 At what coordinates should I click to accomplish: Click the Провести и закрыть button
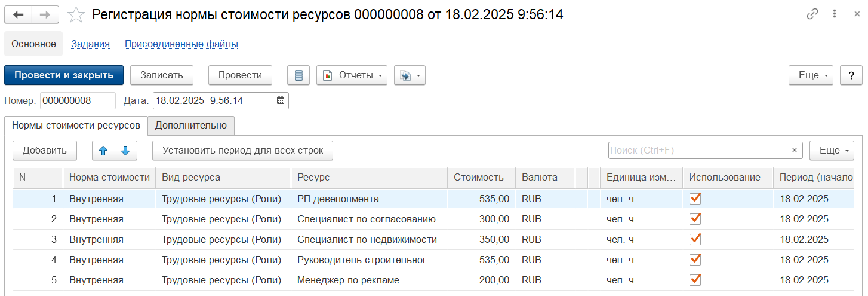point(64,75)
